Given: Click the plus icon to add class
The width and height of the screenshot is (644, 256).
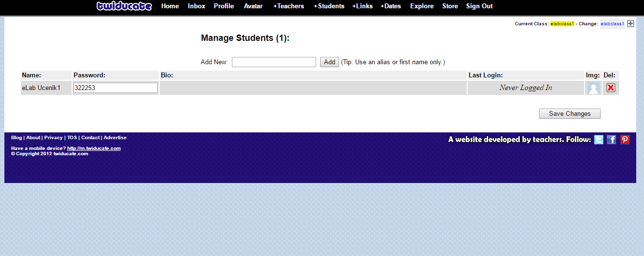Looking at the screenshot, I should [x=630, y=23].
